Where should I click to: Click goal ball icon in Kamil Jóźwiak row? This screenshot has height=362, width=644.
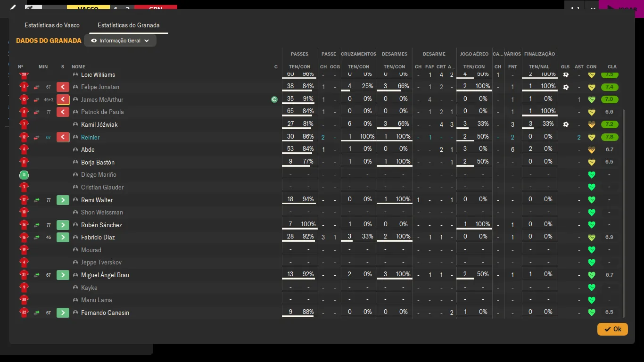[566, 124]
